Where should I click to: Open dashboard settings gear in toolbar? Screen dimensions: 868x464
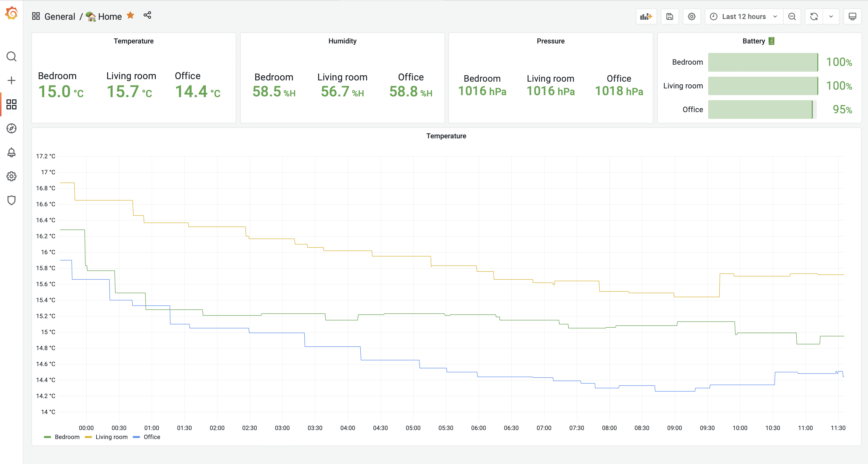point(691,16)
